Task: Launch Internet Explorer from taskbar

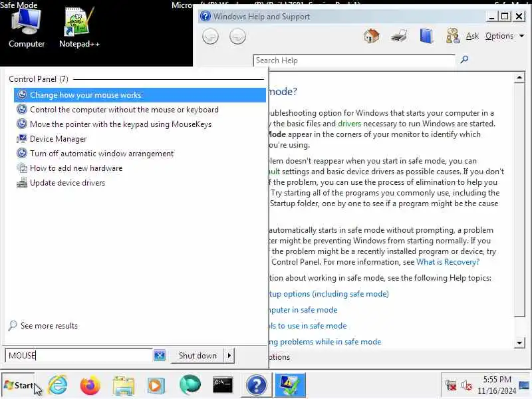Action: (x=58, y=386)
